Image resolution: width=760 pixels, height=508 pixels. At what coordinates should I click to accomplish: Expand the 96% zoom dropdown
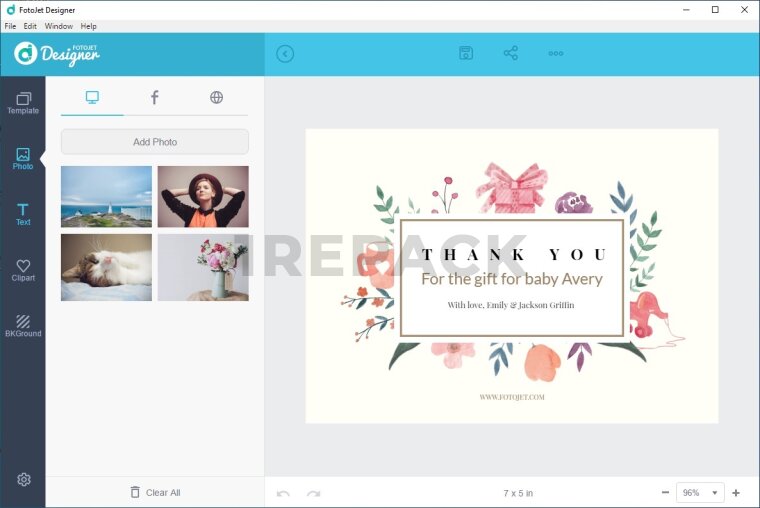pyautogui.click(x=700, y=493)
